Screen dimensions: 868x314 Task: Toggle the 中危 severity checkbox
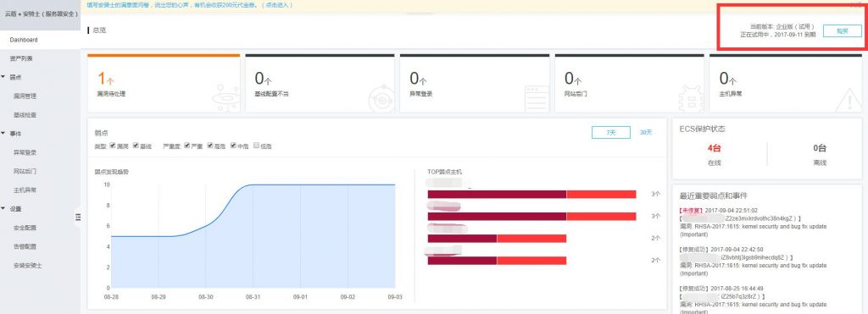coord(233,146)
